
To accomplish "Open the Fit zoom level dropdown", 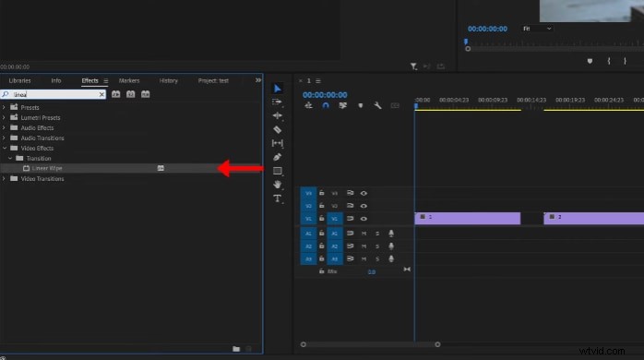I will tap(536, 29).
